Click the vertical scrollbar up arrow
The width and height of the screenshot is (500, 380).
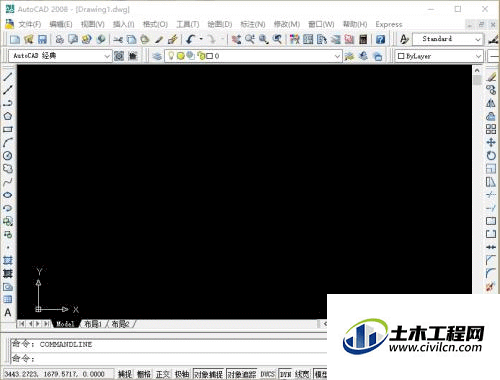tap(477, 70)
